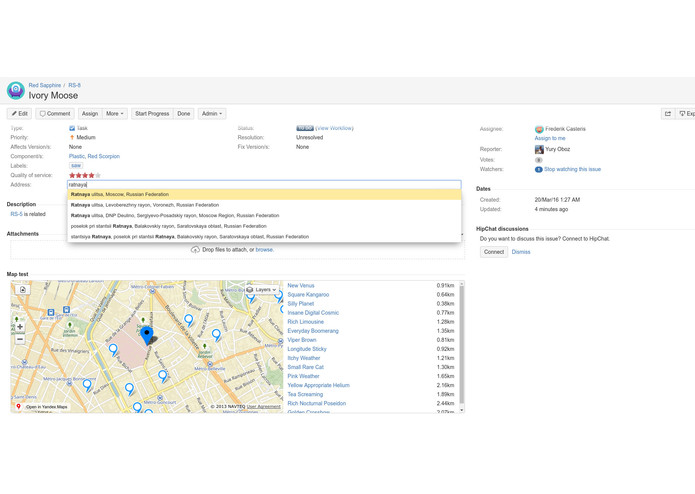Viewport: 695px width, 494px height.
Task: Open Longitude Sticky in results list
Action: pos(307,349)
